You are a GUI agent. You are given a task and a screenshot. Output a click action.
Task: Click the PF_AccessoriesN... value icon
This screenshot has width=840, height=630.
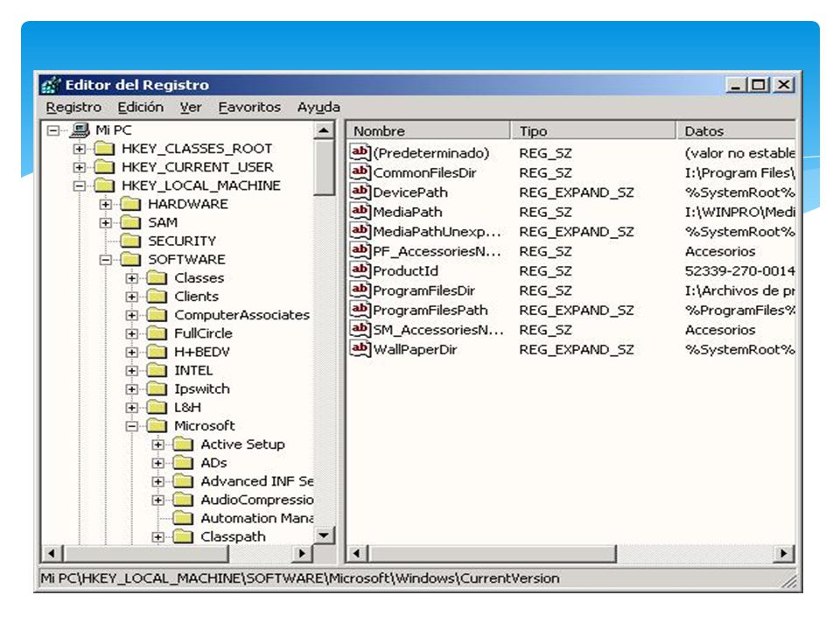(360, 251)
